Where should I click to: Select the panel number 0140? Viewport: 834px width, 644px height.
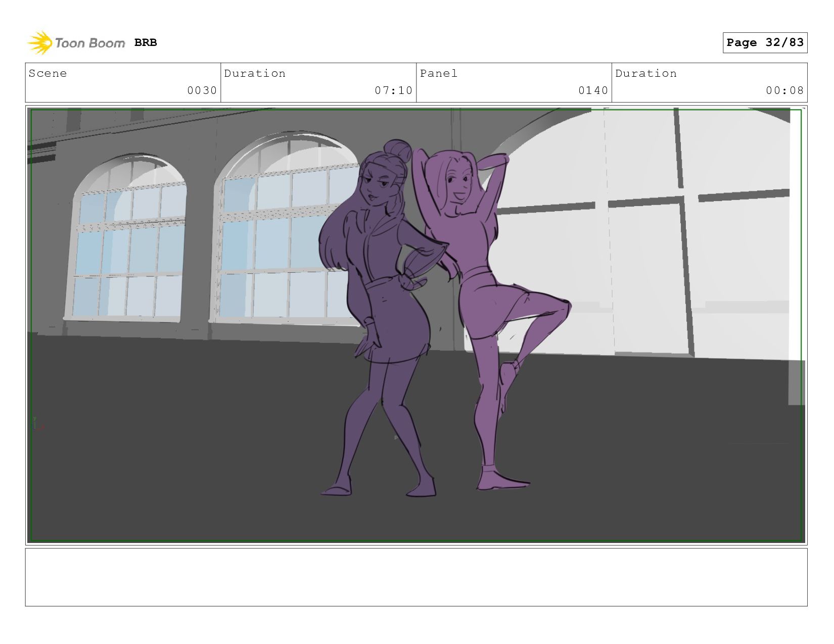593,90
